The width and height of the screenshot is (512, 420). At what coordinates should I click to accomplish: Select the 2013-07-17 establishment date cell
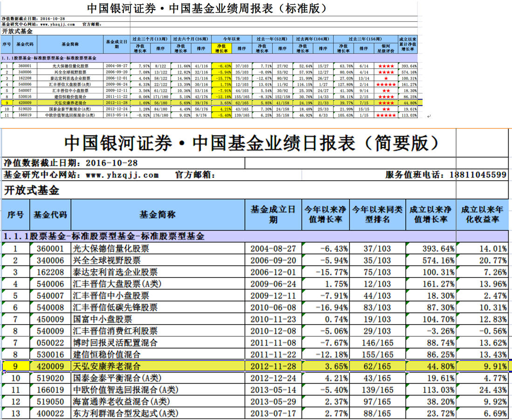tap(273, 413)
